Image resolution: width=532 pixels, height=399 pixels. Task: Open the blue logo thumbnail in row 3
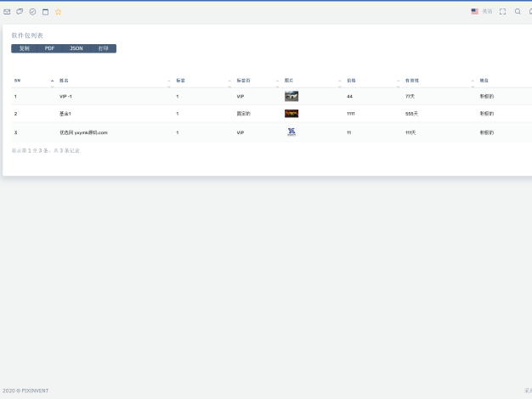291,132
